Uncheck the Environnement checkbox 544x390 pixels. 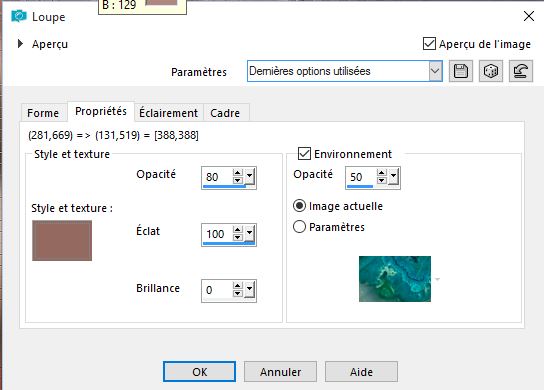pos(304,154)
